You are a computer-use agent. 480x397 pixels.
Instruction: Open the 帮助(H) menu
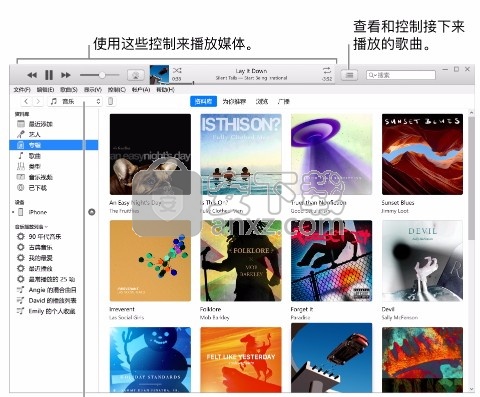pyautogui.click(x=165, y=90)
